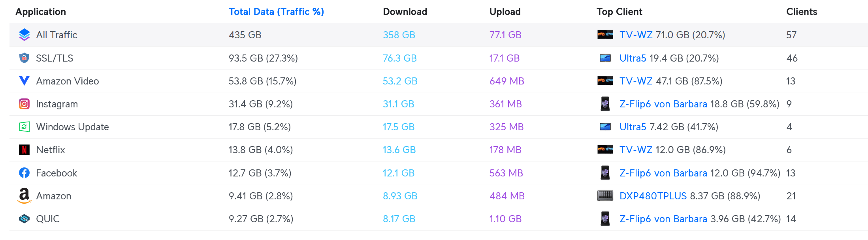
Task: Click the SSL/TLS shield icon
Action: tap(24, 58)
